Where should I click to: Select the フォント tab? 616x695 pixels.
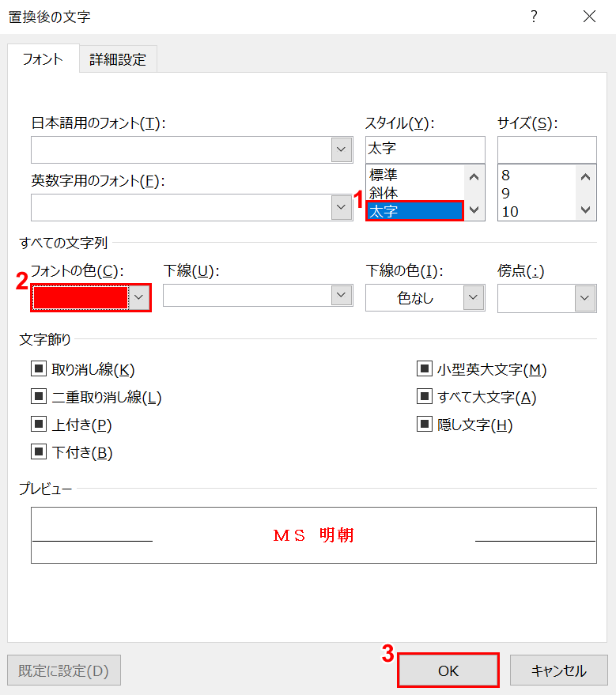pos(43,59)
